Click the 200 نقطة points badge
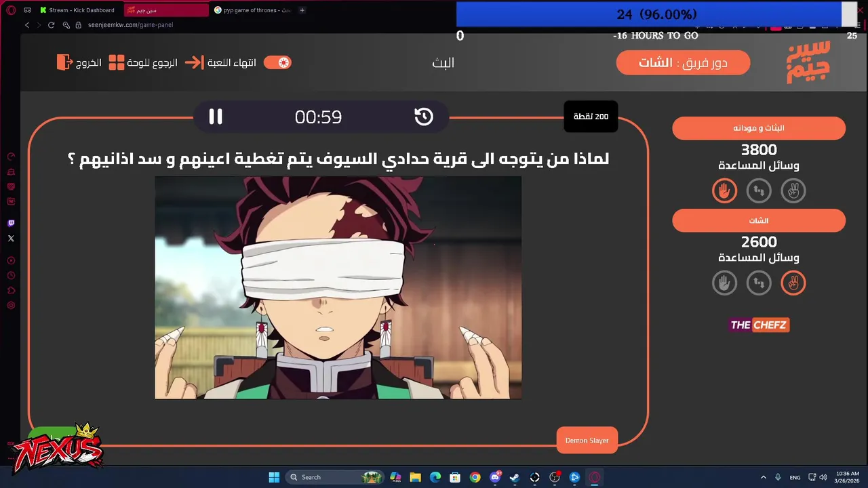The height and width of the screenshot is (488, 868). point(591,117)
